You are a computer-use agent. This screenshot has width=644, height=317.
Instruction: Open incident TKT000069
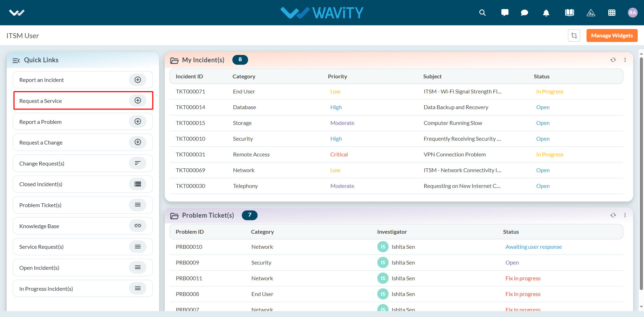pos(190,170)
